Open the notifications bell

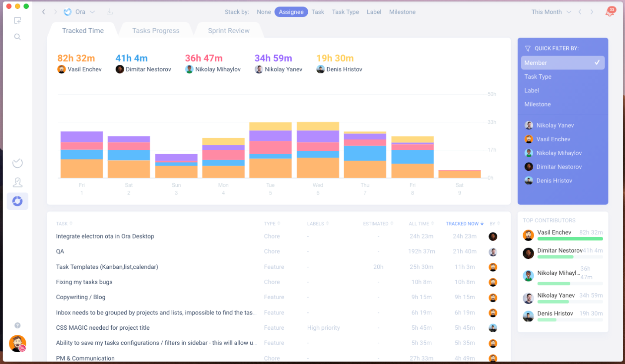[610, 12]
